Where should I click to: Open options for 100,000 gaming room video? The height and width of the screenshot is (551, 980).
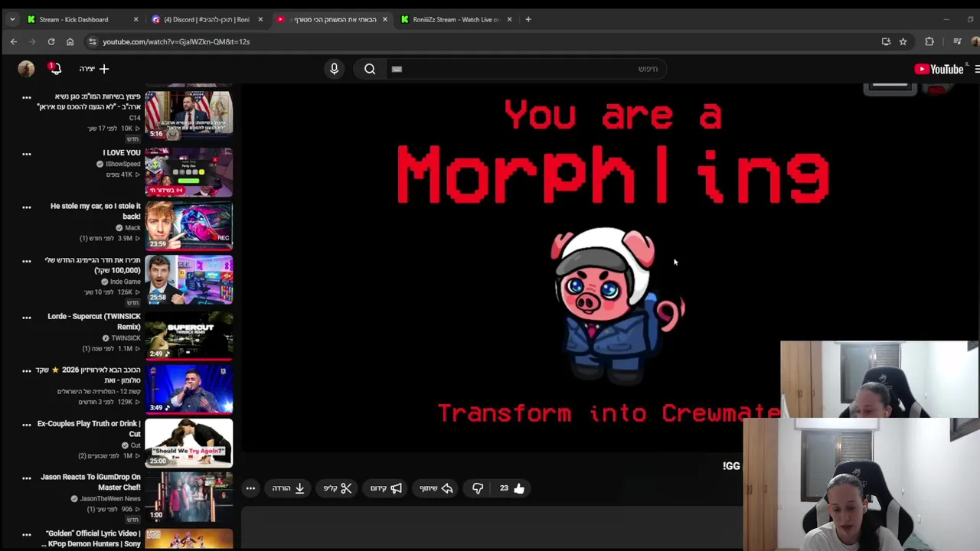[26, 261]
